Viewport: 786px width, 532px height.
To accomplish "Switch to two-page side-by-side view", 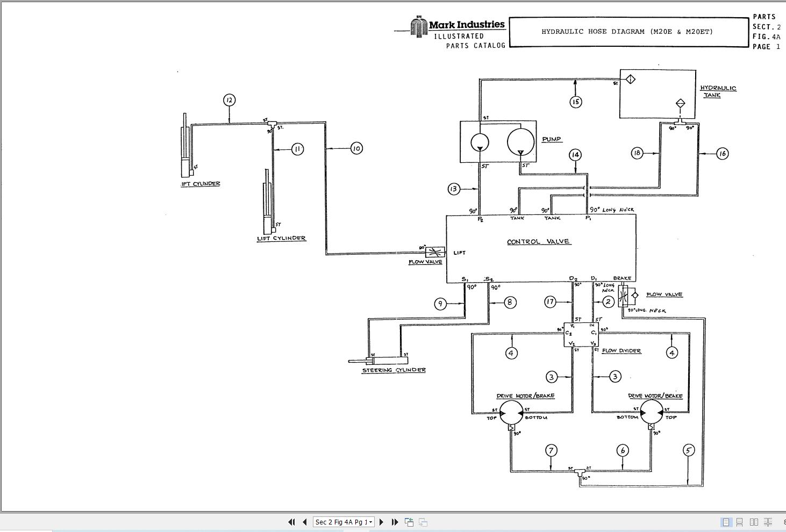I will coord(754,522).
